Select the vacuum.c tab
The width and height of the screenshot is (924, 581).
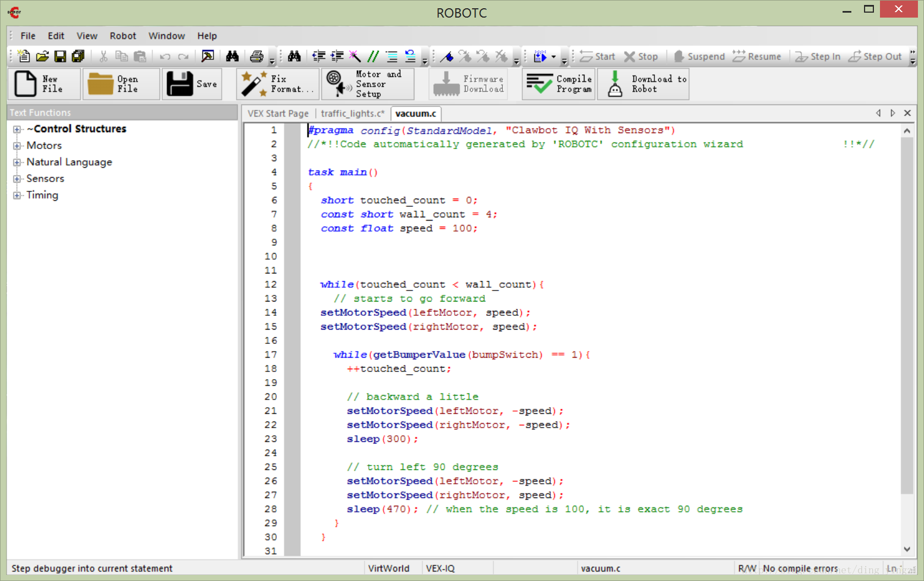pyautogui.click(x=415, y=113)
